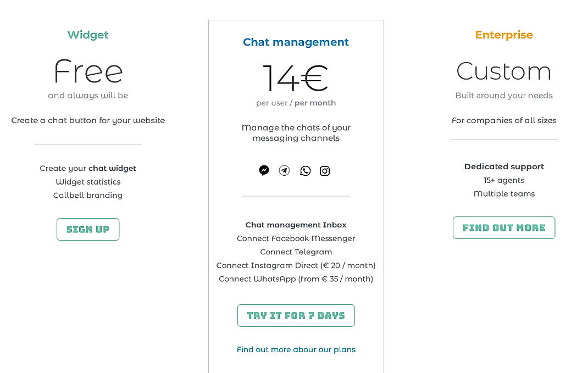588x373 pixels.
Task: Select the Enterprise plan heading
Action: point(504,35)
